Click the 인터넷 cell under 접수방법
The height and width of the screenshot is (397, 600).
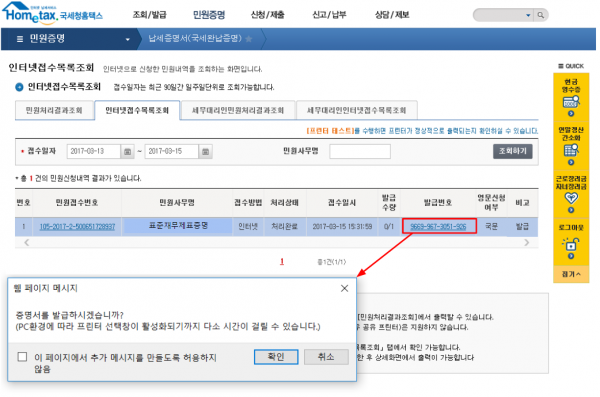[x=248, y=226]
